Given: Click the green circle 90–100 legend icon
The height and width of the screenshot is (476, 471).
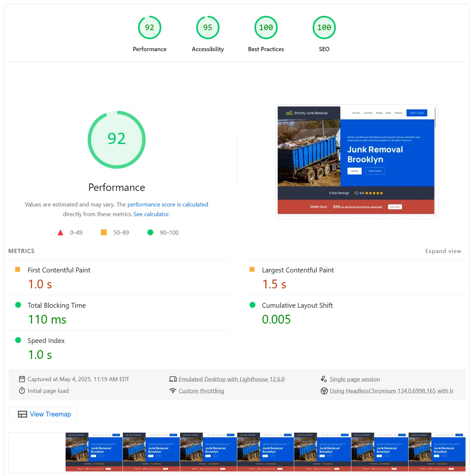Looking at the screenshot, I should 150,232.
